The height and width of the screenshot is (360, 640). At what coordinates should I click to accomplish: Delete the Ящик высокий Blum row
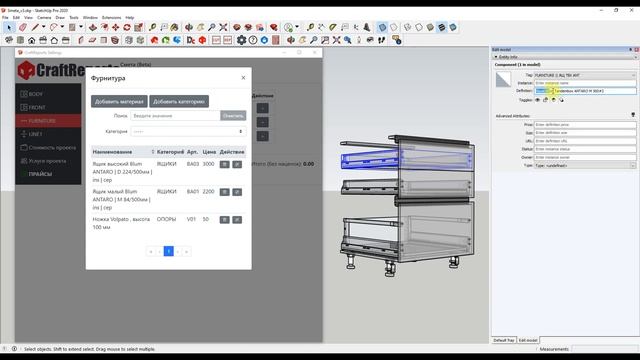tap(224, 164)
